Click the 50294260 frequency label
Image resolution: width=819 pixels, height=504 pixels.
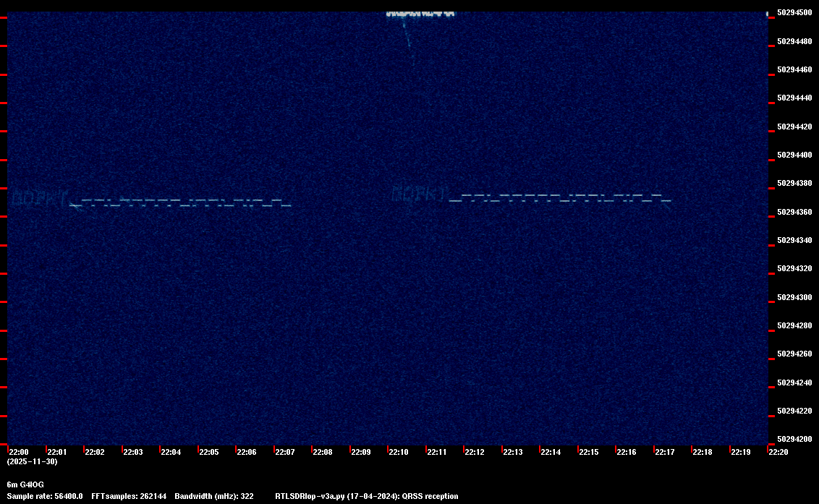coord(794,354)
